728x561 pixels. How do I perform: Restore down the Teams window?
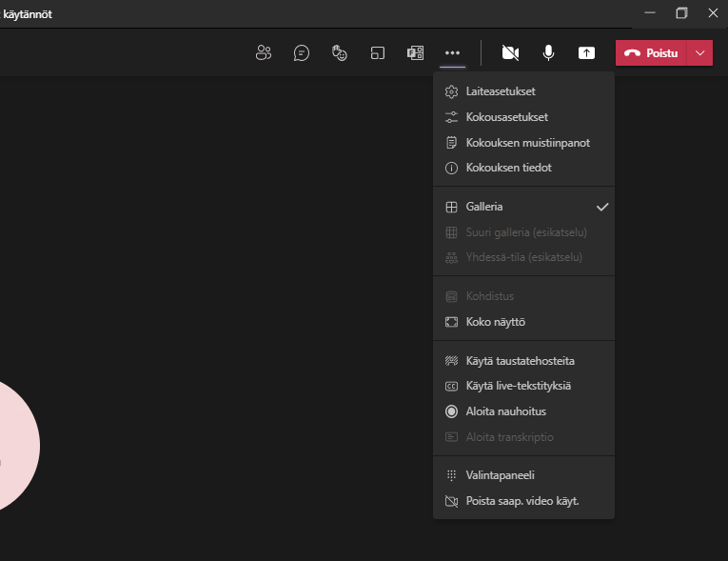tap(681, 13)
